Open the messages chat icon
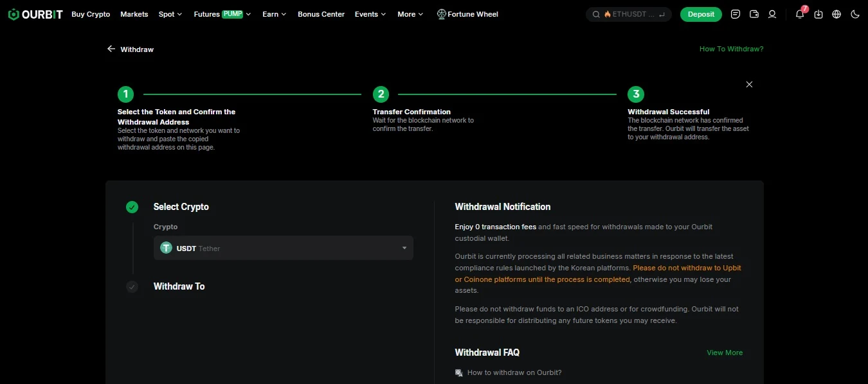 click(x=736, y=14)
